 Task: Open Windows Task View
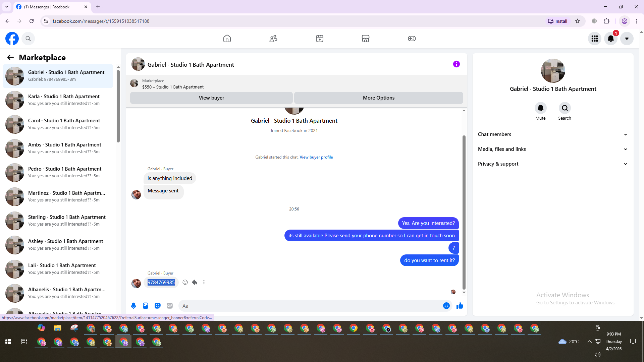pyautogui.click(x=24, y=342)
